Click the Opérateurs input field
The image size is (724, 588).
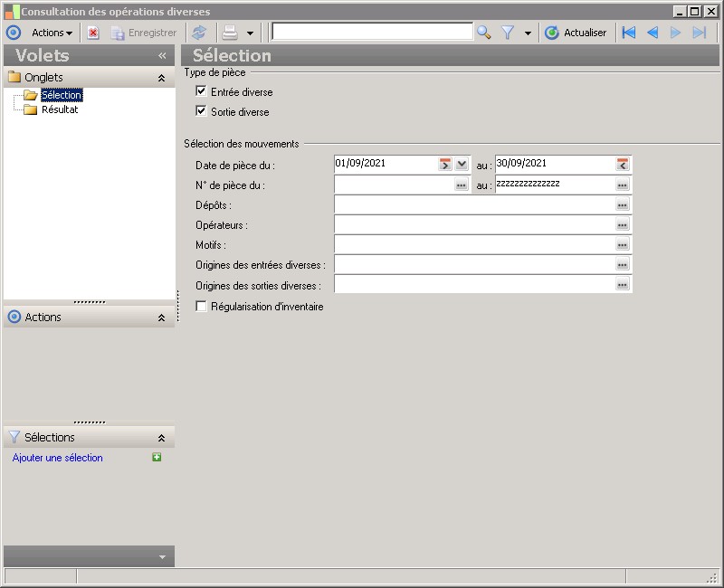click(x=474, y=224)
